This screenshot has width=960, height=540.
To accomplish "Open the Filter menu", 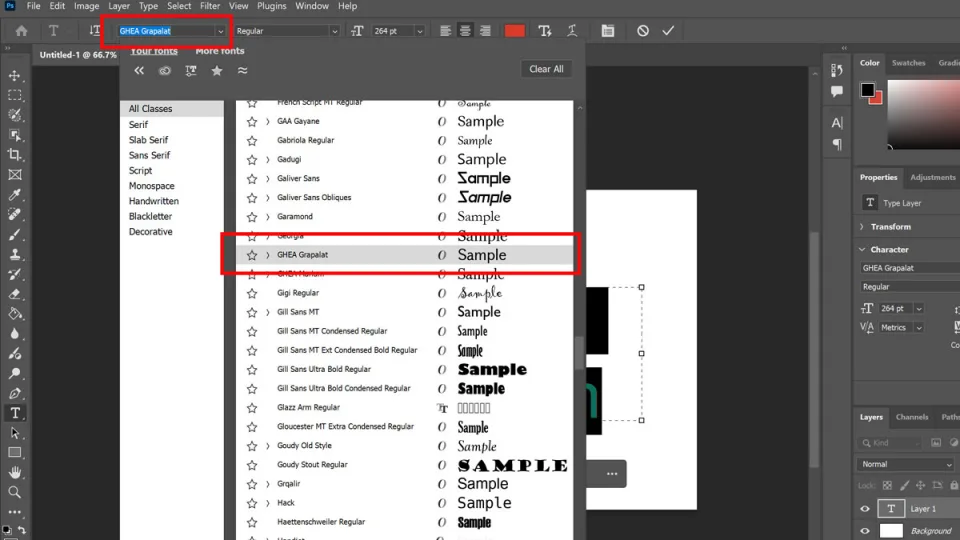I will 209,6.
